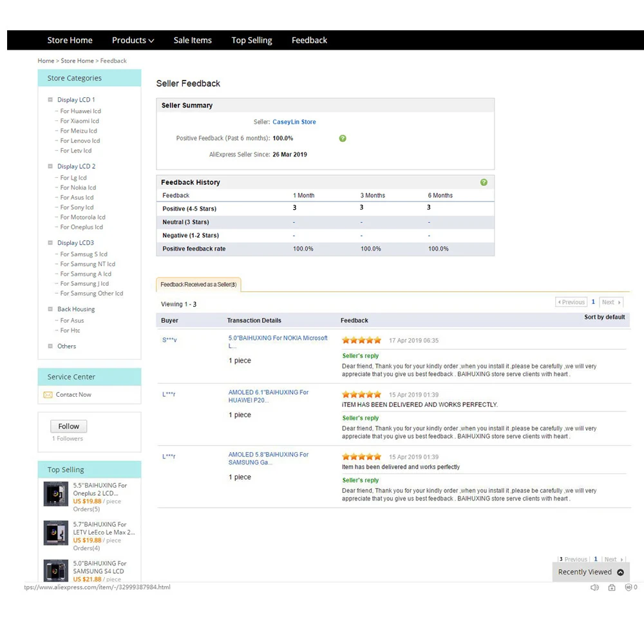Click the five-star rating on the NOKIA feedback

tap(361, 340)
